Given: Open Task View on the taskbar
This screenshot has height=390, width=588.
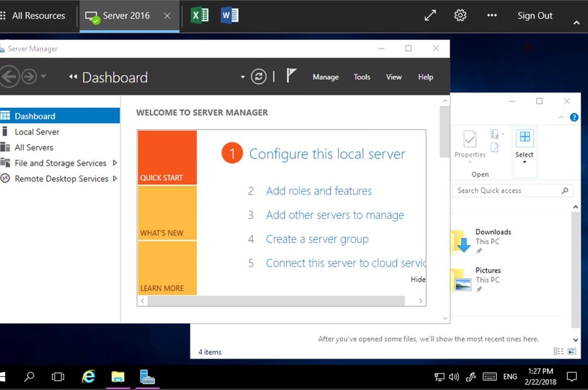Looking at the screenshot, I should [x=58, y=376].
